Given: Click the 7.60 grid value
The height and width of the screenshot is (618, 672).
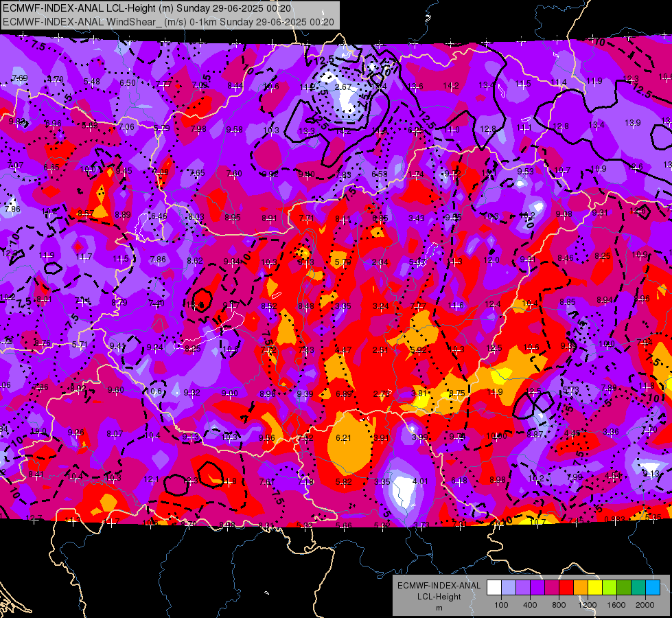Looking at the screenshot, I should pyautogui.click(x=234, y=173).
